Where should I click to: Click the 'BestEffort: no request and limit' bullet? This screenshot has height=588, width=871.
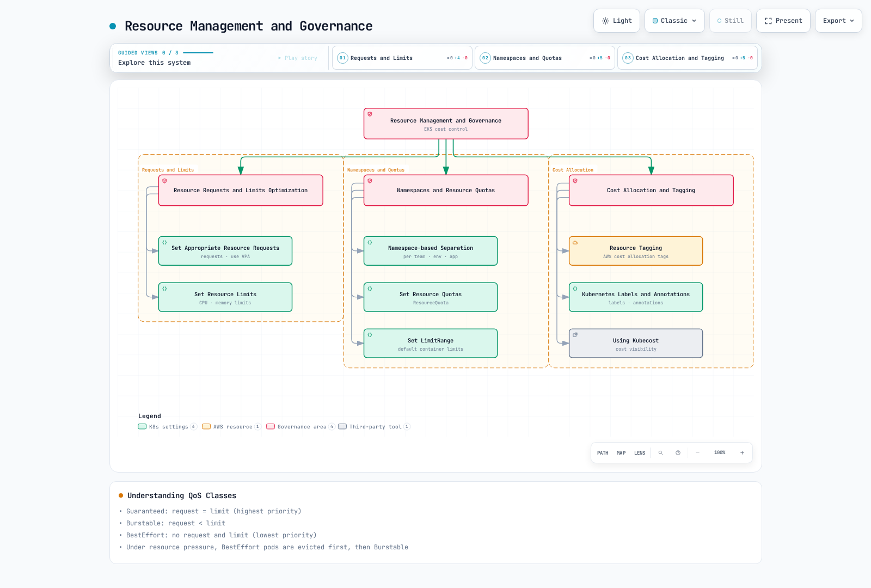pos(221,535)
